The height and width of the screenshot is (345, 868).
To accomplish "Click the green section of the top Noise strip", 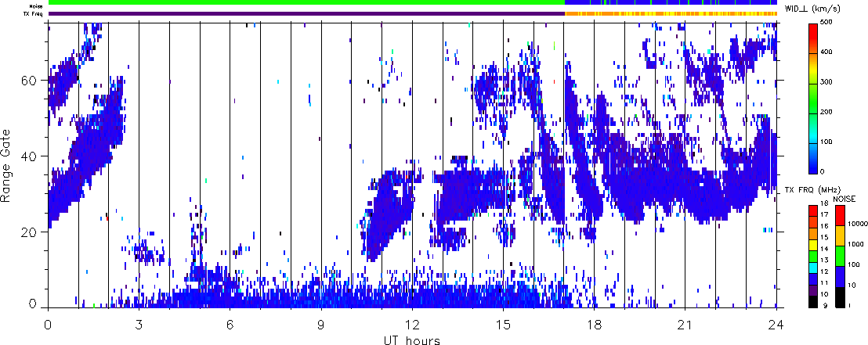I will pyautogui.click(x=306, y=2).
